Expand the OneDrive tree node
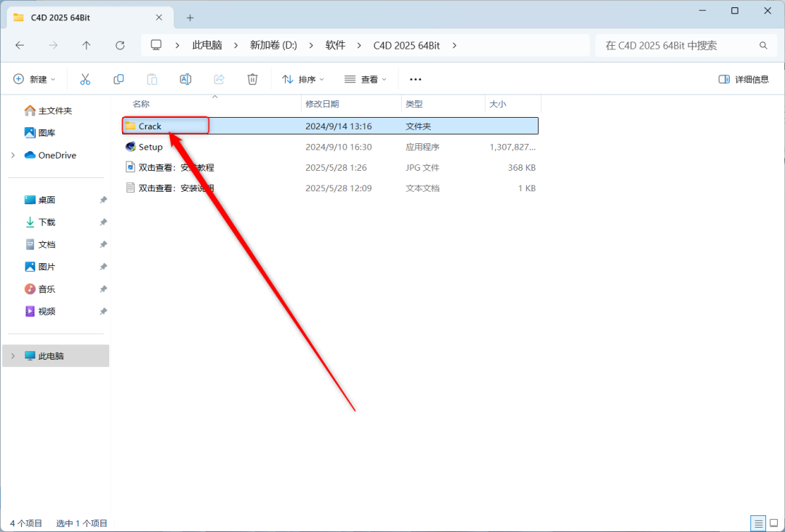 [x=13, y=155]
